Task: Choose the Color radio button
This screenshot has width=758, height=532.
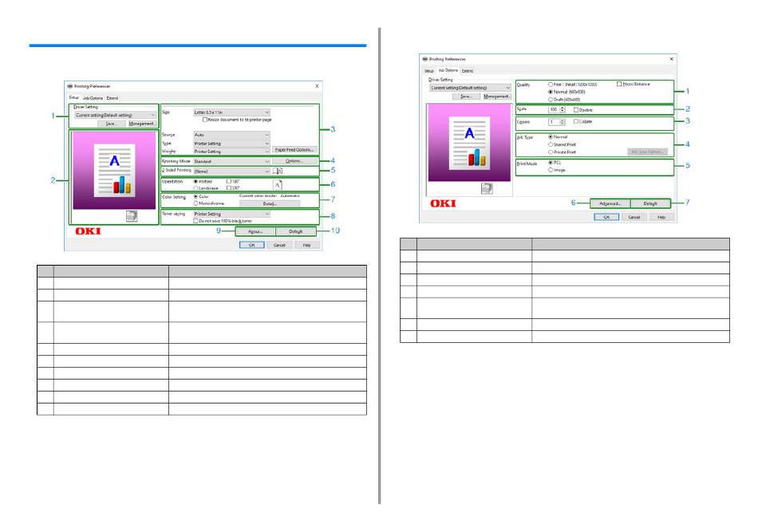Action: (195, 197)
